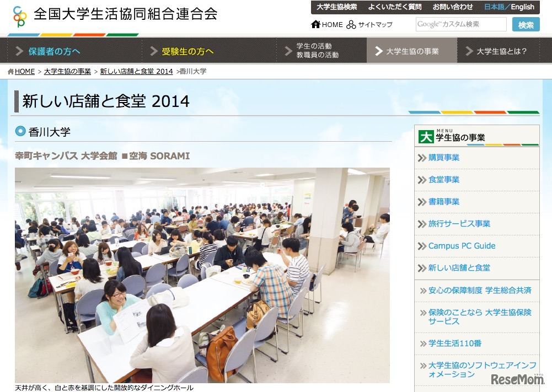The height and width of the screenshot is (392, 552).
Task: Open the Campus PC Guide sidebar link
Action: coord(462,246)
